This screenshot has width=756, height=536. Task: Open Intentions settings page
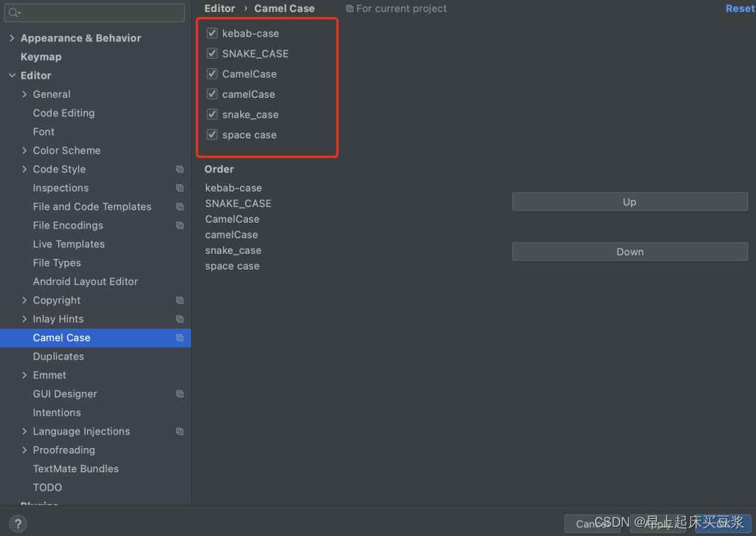pyautogui.click(x=57, y=413)
